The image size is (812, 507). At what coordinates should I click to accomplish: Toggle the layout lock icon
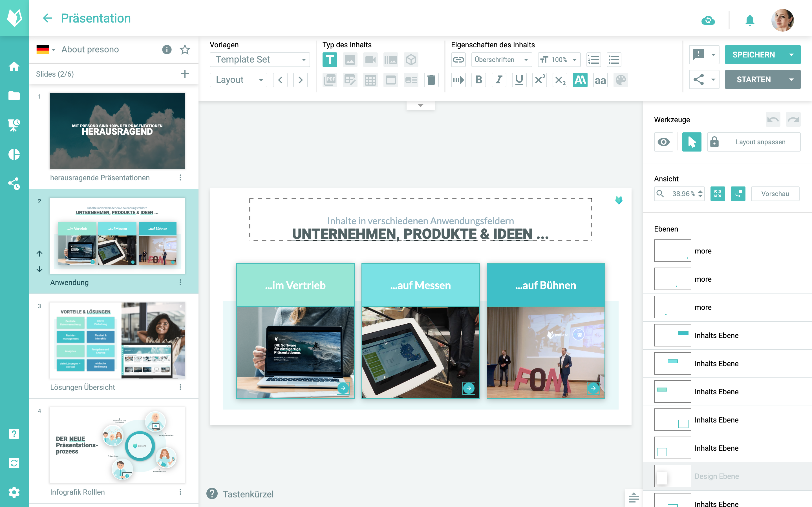[714, 142]
